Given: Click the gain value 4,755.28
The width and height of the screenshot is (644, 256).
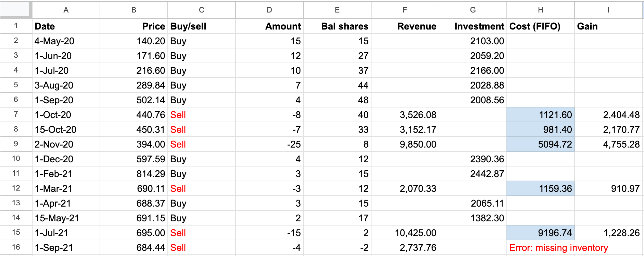Looking at the screenshot, I should pyautogui.click(x=608, y=144).
